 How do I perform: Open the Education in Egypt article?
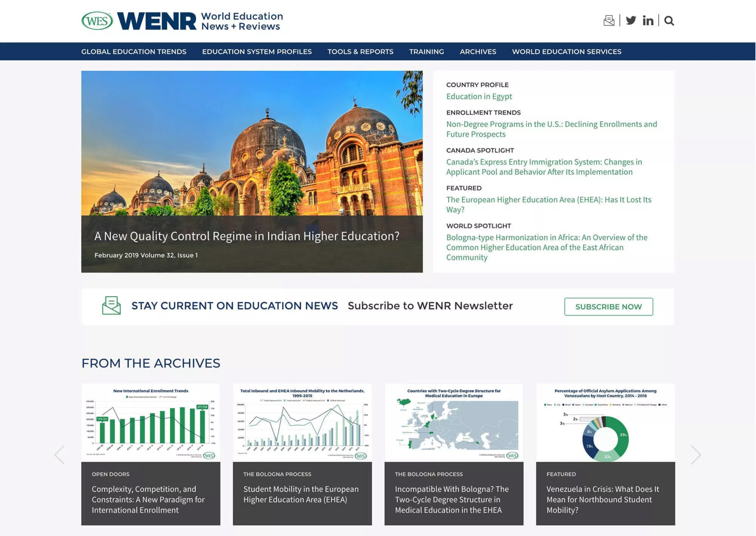(479, 96)
